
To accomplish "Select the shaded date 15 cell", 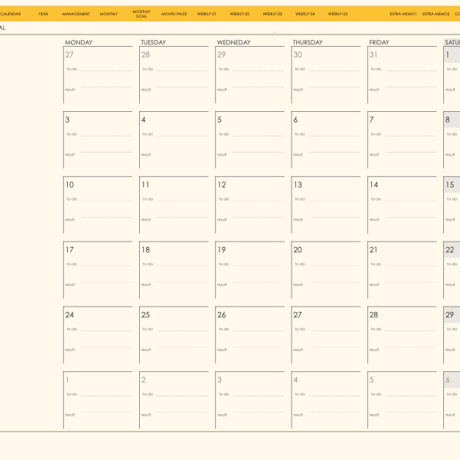I will click(x=452, y=185).
